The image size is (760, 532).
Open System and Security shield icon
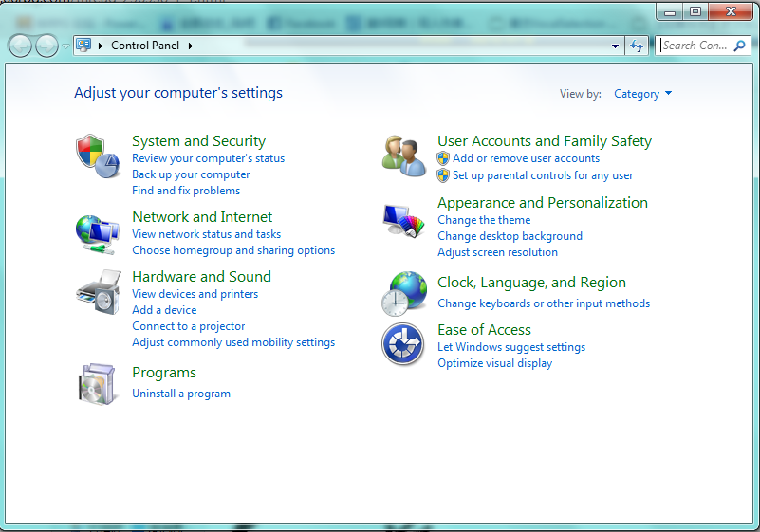tap(98, 156)
